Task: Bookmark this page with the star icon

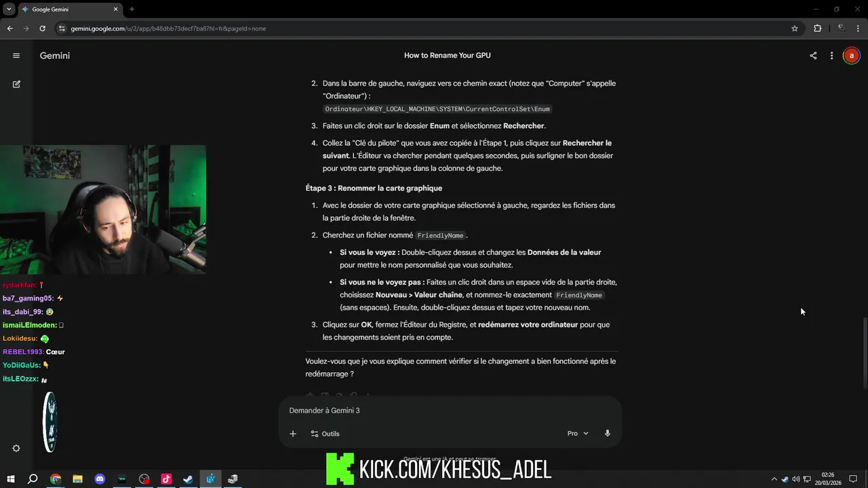Action: pyautogui.click(x=795, y=28)
